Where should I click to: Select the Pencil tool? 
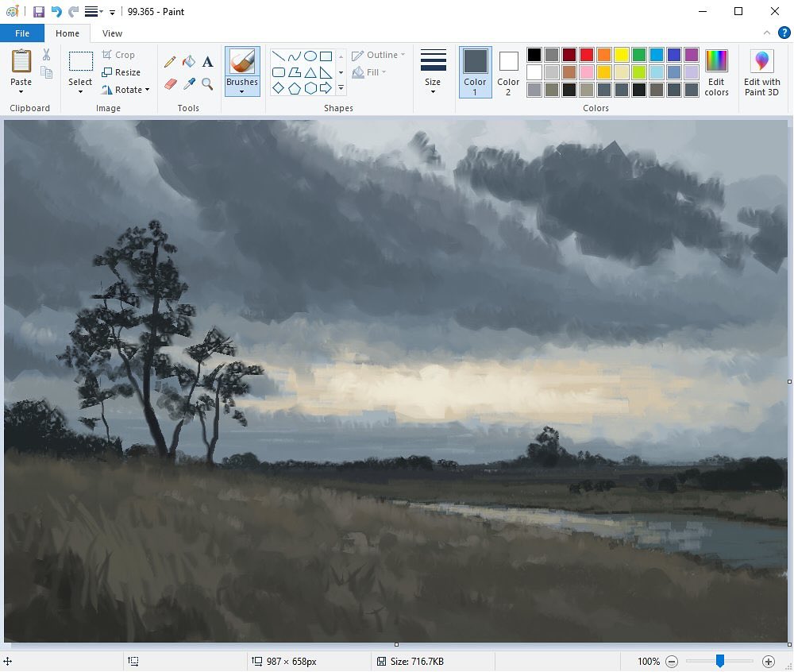pyautogui.click(x=169, y=60)
